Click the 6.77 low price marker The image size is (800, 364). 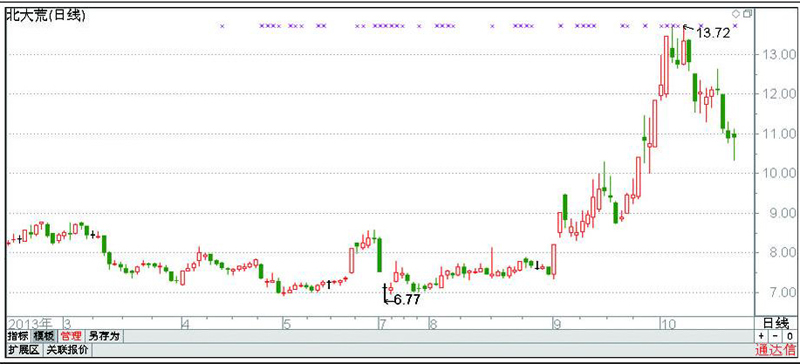[x=406, y=300]
